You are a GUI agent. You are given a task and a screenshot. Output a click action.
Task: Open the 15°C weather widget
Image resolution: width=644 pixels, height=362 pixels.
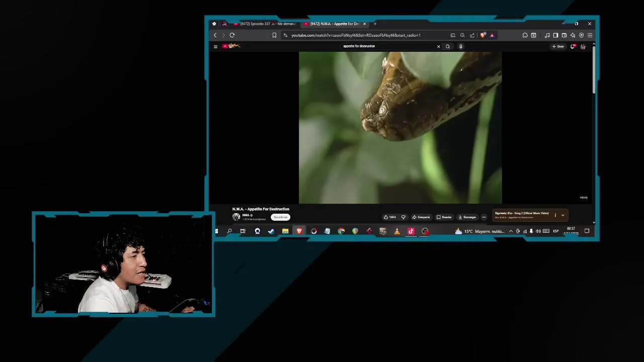pos(479,231)
